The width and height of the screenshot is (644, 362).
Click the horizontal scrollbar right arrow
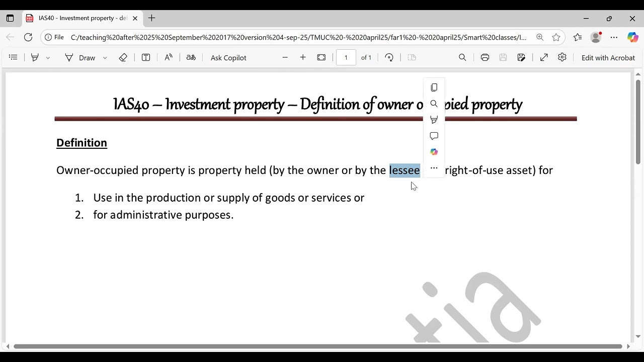click(628, 346)
